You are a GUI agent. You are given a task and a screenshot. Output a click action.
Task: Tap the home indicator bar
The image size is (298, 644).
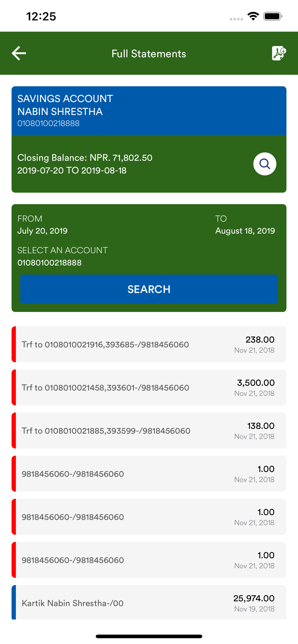149,636
